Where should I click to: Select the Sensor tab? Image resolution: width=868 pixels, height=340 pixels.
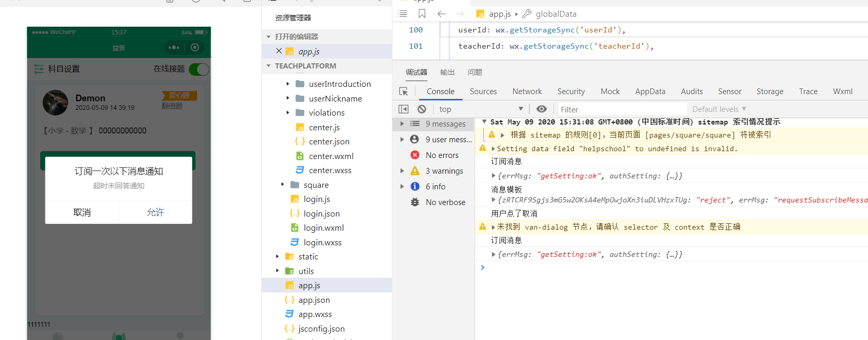730,92
